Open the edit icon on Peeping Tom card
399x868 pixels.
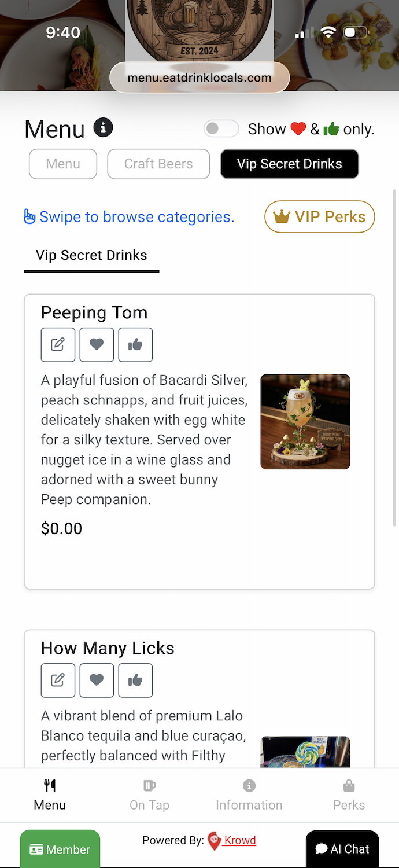pos(58,344)
